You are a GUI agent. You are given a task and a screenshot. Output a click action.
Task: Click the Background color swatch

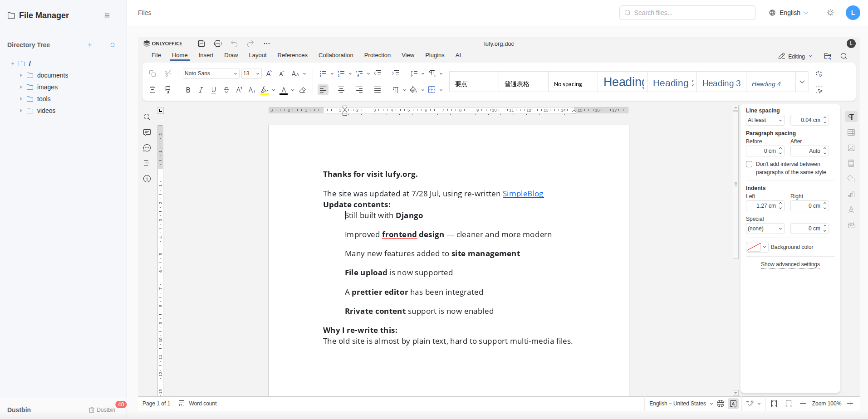(754, 247)
